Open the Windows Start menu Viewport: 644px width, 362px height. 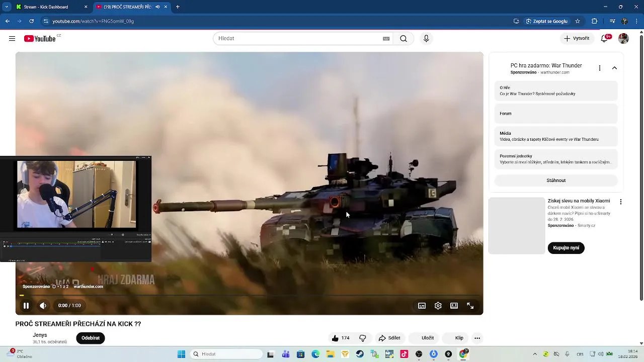(181, 354)
